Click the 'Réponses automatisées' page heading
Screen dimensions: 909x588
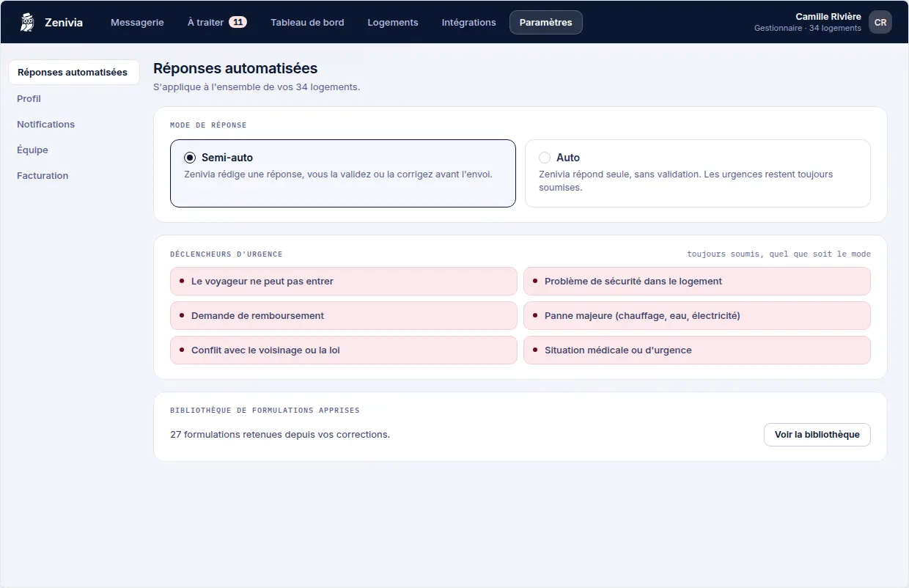[x=235, y=68]
